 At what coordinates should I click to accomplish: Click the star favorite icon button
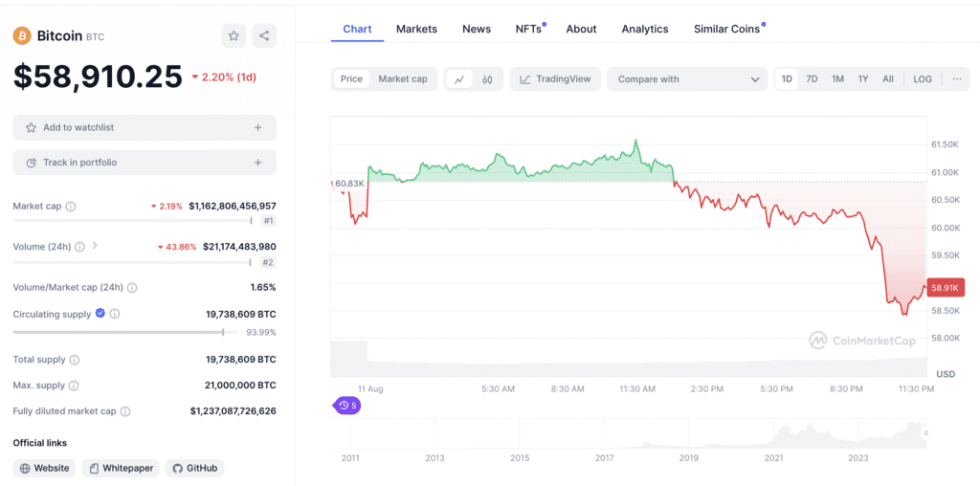[234, 35]
